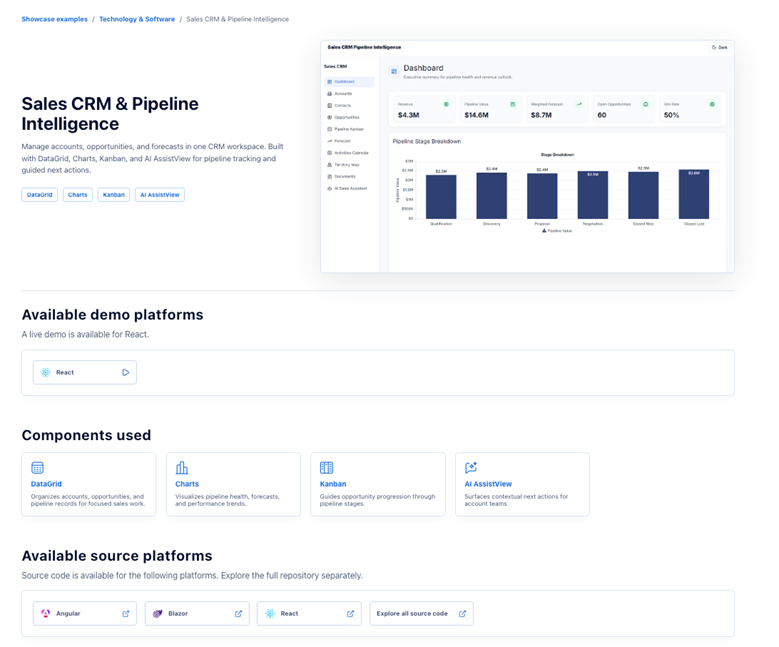779x647 pixels.
Task: Click the Available source platforms heading
Action: pos(117,556)
